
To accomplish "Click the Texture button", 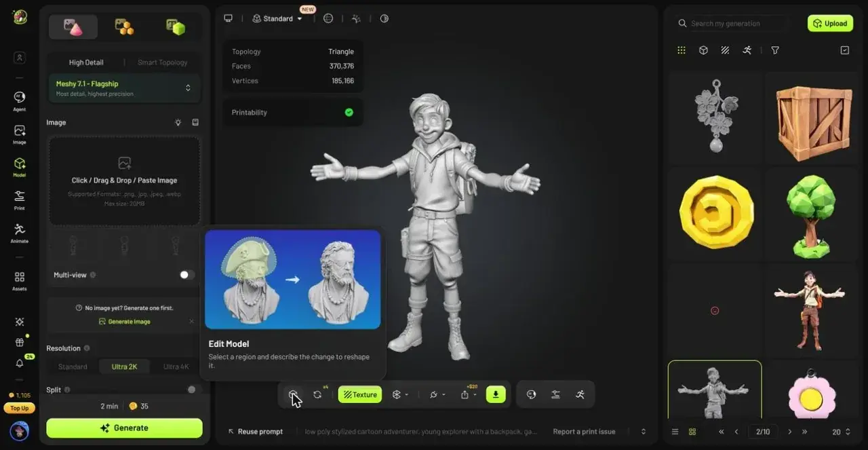I will (360, 394).
